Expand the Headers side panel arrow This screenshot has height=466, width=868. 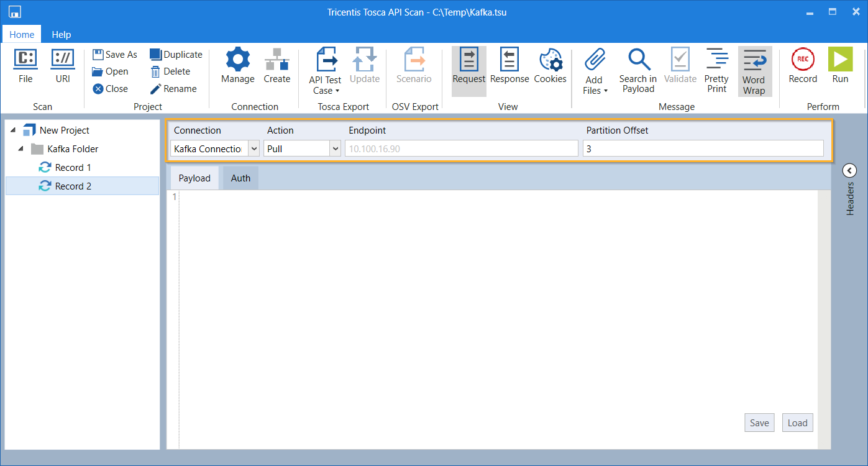(x=849, y=170)
